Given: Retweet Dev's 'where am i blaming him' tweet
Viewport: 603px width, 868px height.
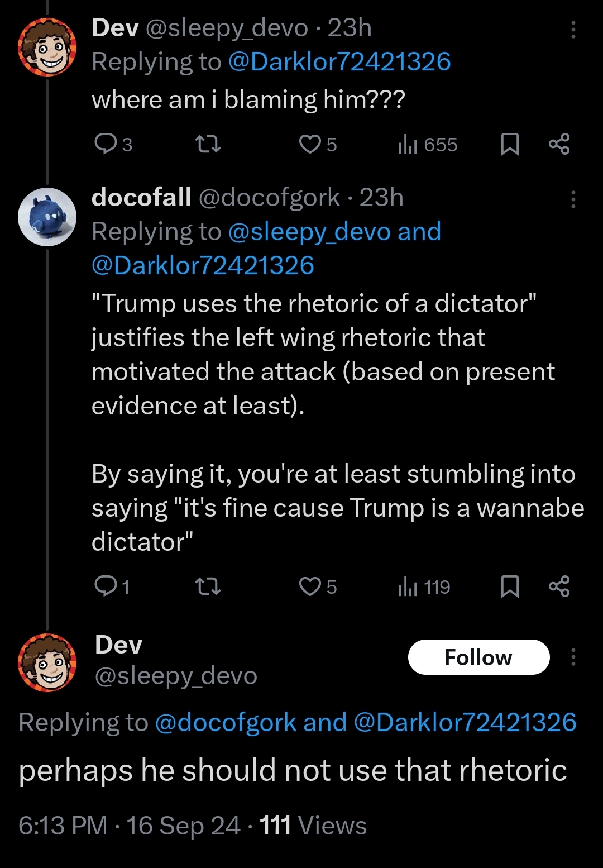Looking at the screenshot, I should 209,145.
